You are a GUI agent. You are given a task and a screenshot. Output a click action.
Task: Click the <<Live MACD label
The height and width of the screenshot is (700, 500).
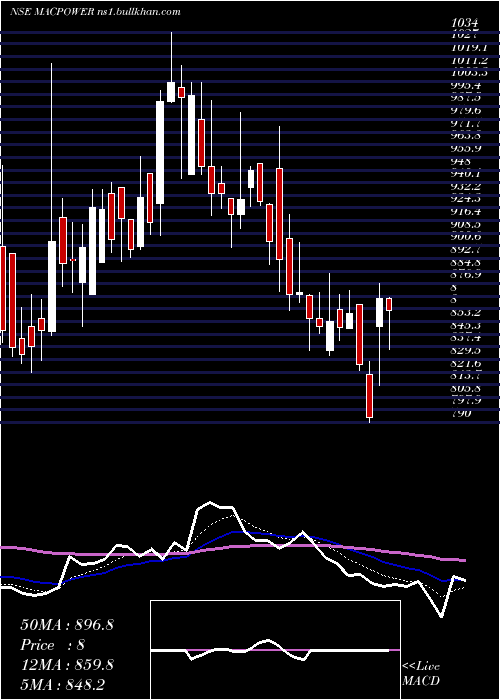click(x=421, y=673)
